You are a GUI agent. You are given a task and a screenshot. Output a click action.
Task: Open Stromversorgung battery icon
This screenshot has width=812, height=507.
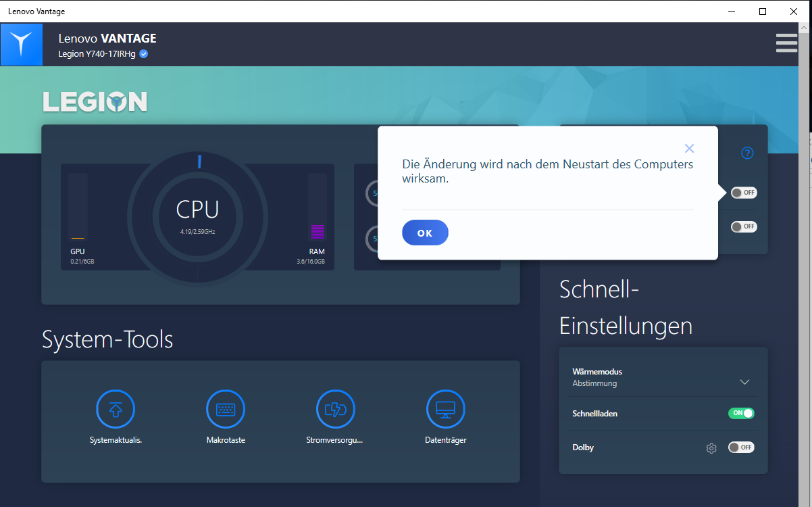tap(336, 409)
